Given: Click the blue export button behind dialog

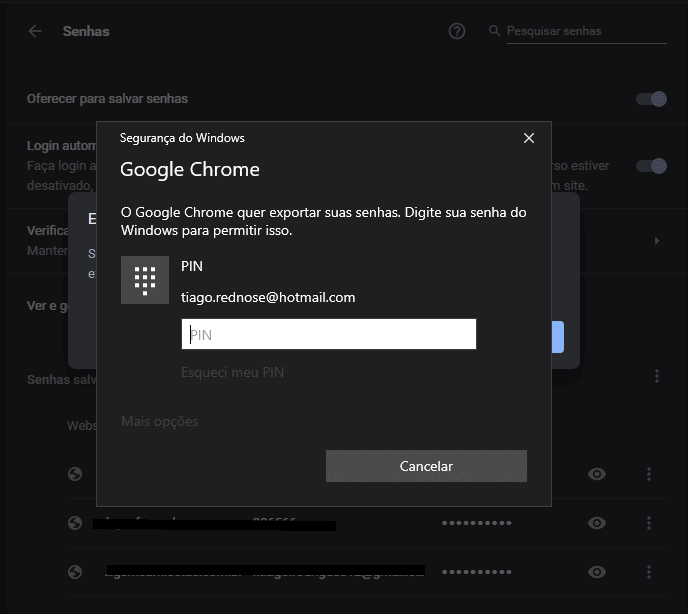Looking at the screenshot, I should 558,337.
